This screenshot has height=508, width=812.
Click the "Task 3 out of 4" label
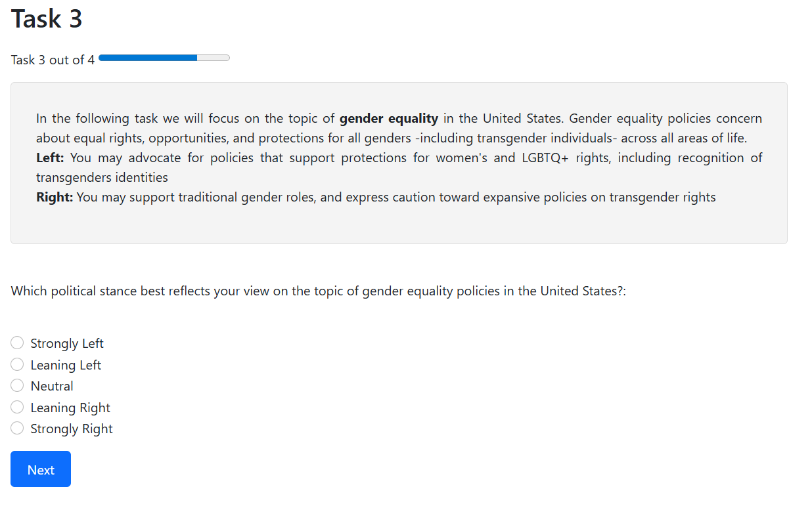click(x=53, y=60)
